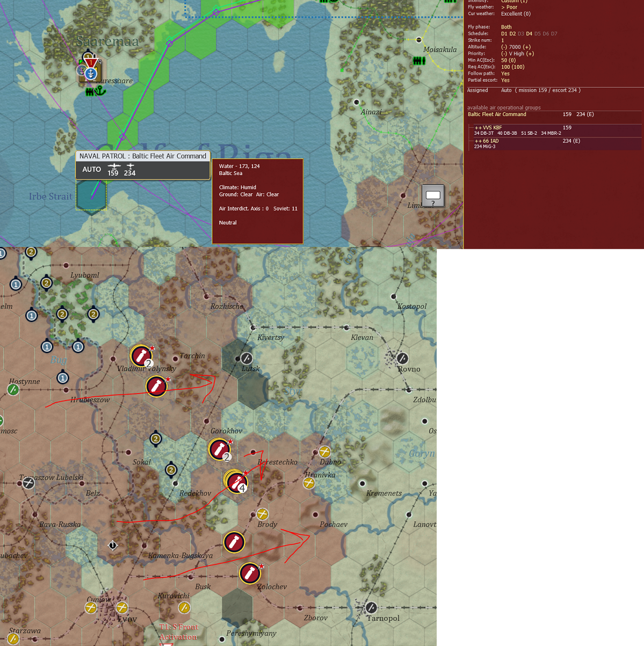The height and width of the screenshot is (646, 644).
Task: Enable D6 in the Schedule row
Action: point(546,34)
